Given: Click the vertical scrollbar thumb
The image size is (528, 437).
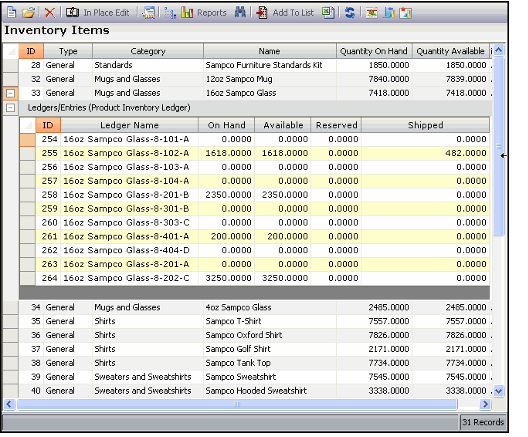Looking at the screenshot, I should (x=498, y=146).
